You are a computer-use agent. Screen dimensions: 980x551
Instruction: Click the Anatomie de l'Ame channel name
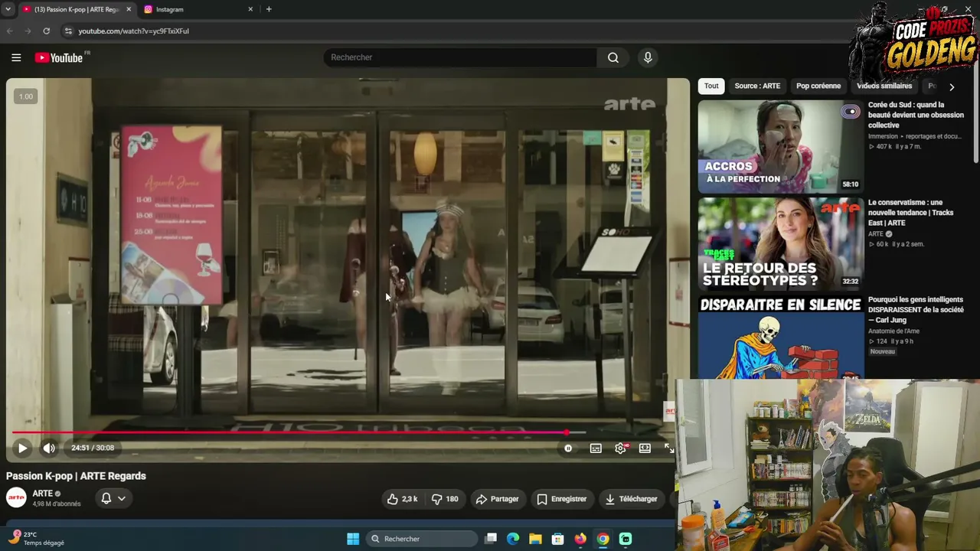click(893, 331)
